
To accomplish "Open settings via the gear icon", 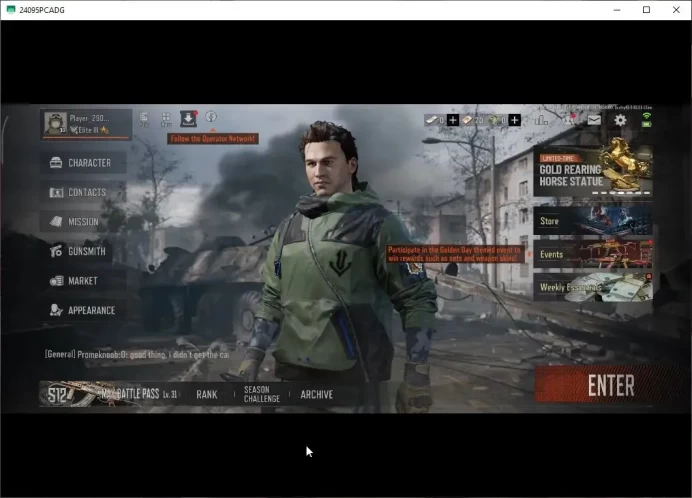I will (x=620, y=120).
